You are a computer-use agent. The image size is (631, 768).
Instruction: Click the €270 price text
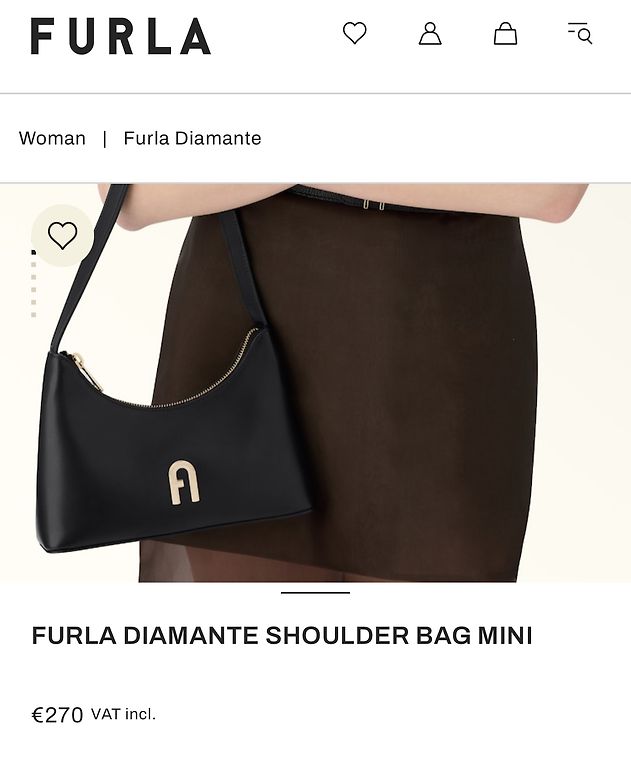click(x=57, y=715)
